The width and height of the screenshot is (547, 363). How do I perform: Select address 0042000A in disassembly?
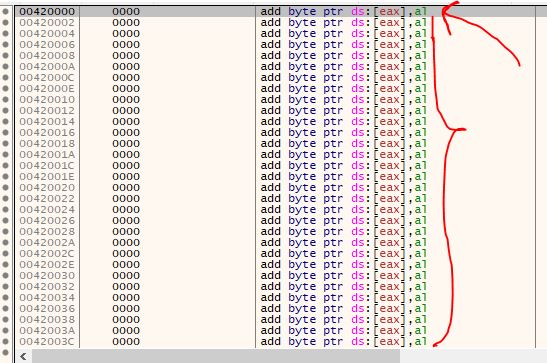coord(47,67)
